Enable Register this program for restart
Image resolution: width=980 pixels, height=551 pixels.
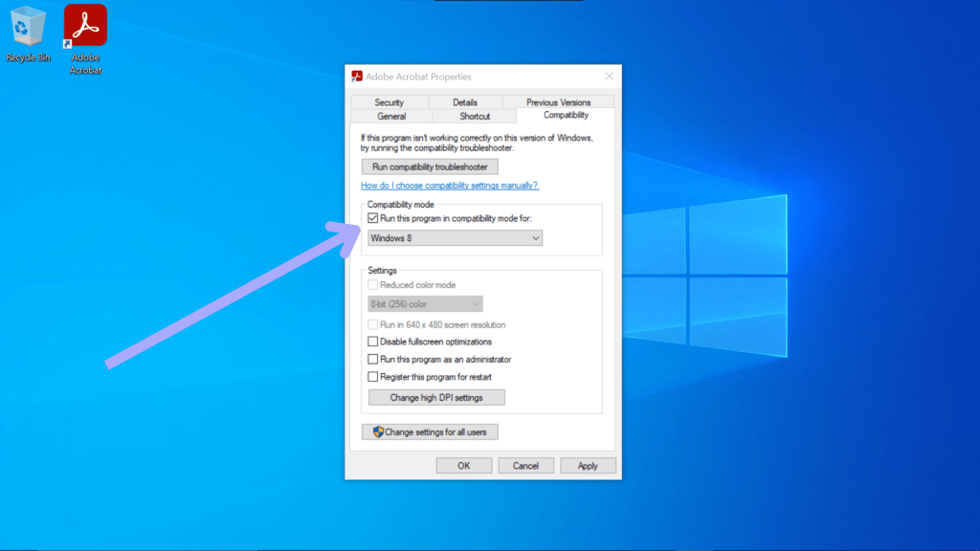pos(373,376)
